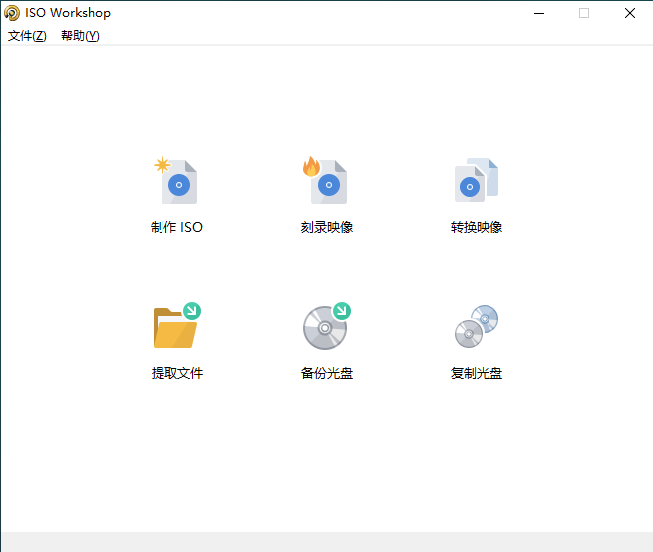Click the Make ISO disc icon with star
The image size is (653, 552).
point(177,182)
